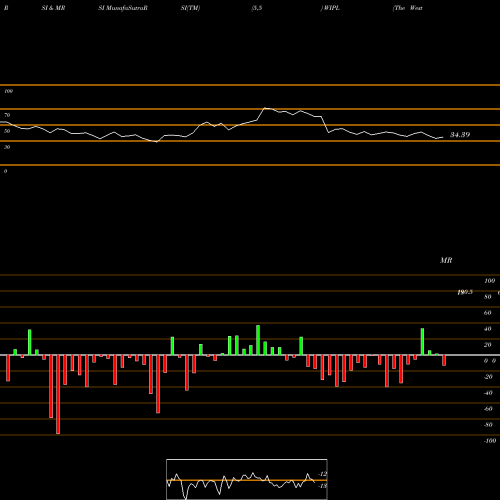Screen dimensions: 500x500
Task: Click the -80 label on MR axis
Action: tap(488, 425)
